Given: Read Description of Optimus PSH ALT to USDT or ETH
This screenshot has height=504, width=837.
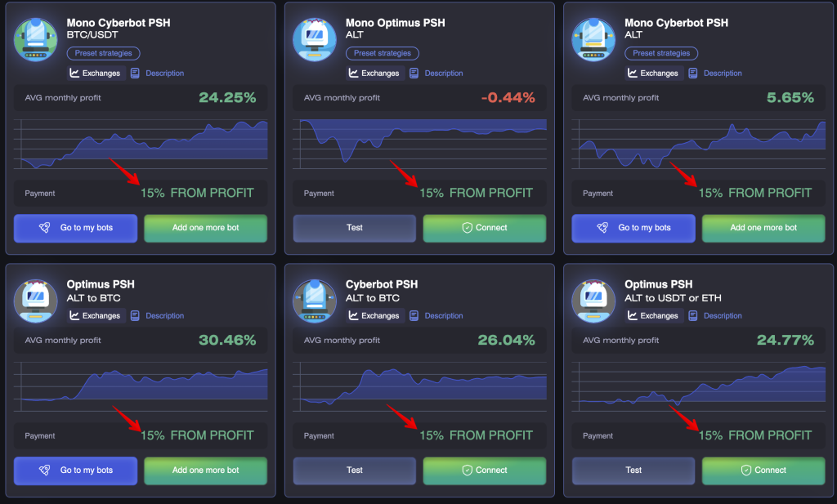Looking at the screenshot, I should 715,316.
